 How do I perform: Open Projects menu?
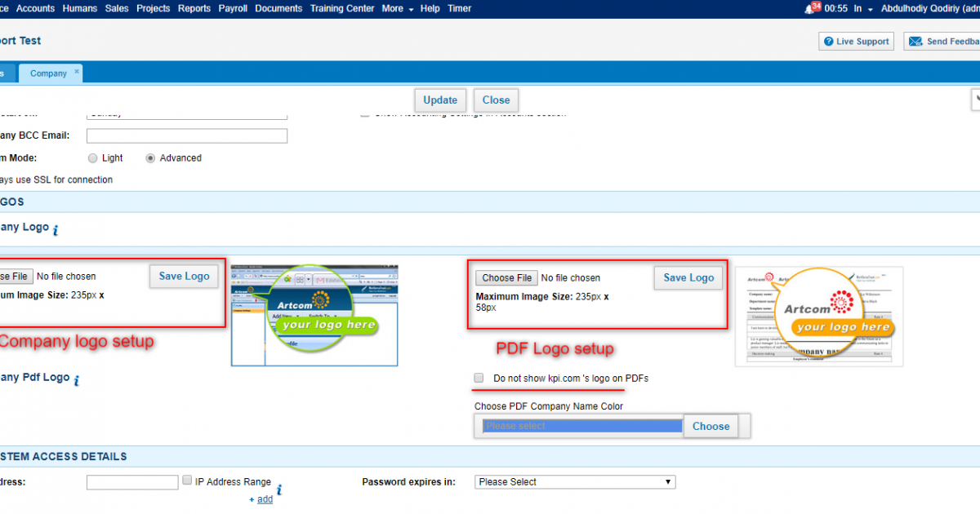pos(154,8)
